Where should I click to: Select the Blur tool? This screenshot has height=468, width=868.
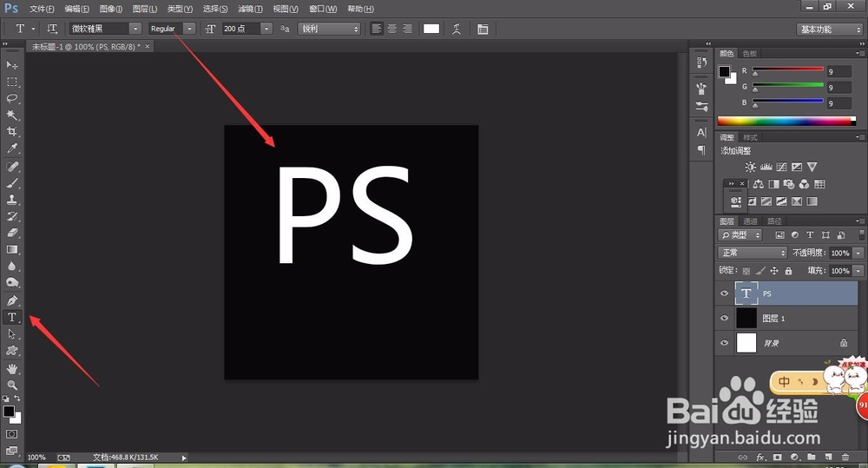point(11,267)
